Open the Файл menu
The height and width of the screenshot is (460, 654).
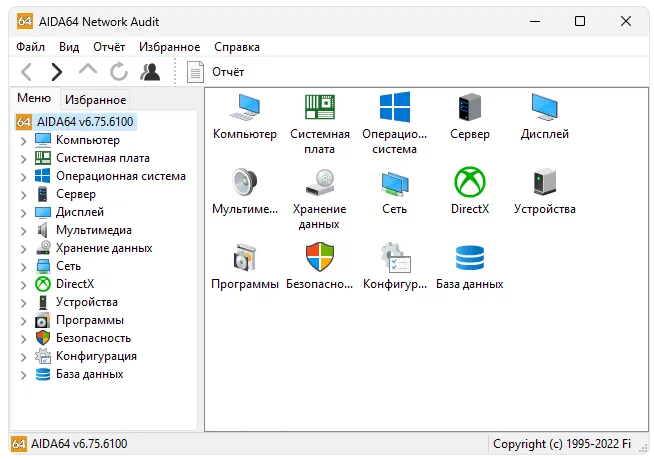[x=30, y=47]
